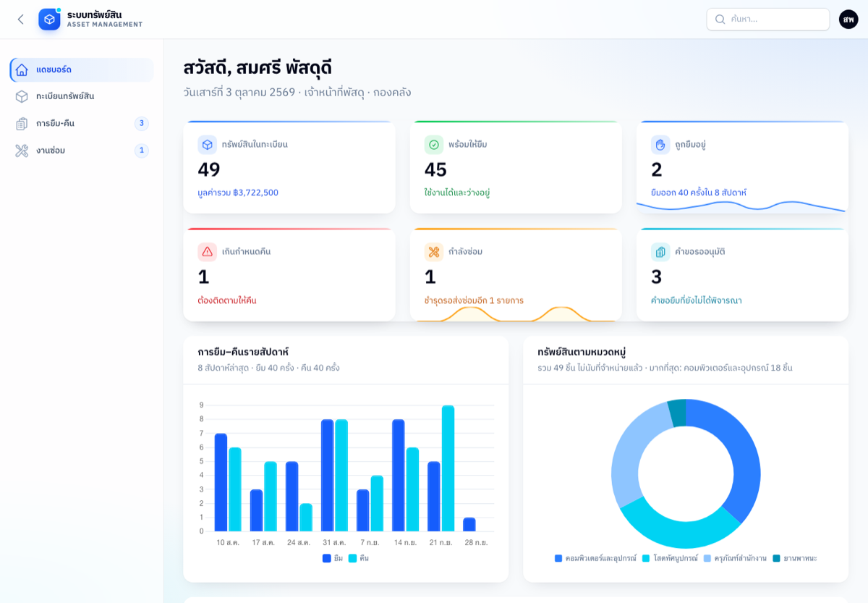Click the search magnifier icon
This screenshot has width=868, height=603.
[x=720, y=20]
